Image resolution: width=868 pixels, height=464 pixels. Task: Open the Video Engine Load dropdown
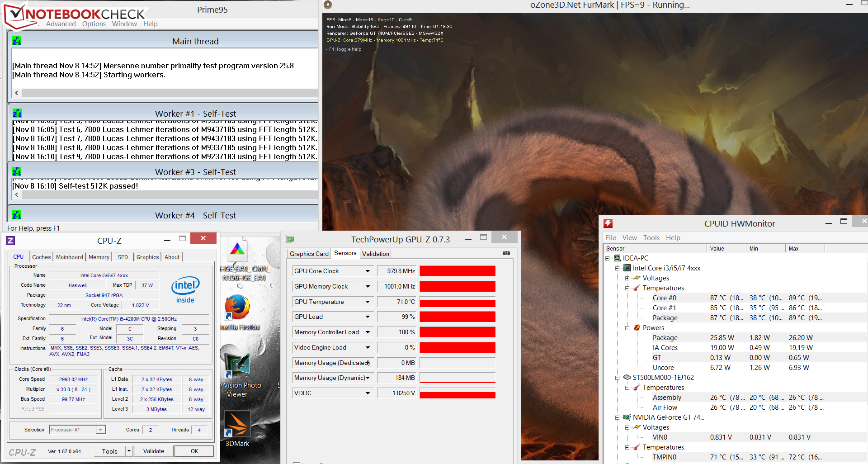(x=368, y=347)
